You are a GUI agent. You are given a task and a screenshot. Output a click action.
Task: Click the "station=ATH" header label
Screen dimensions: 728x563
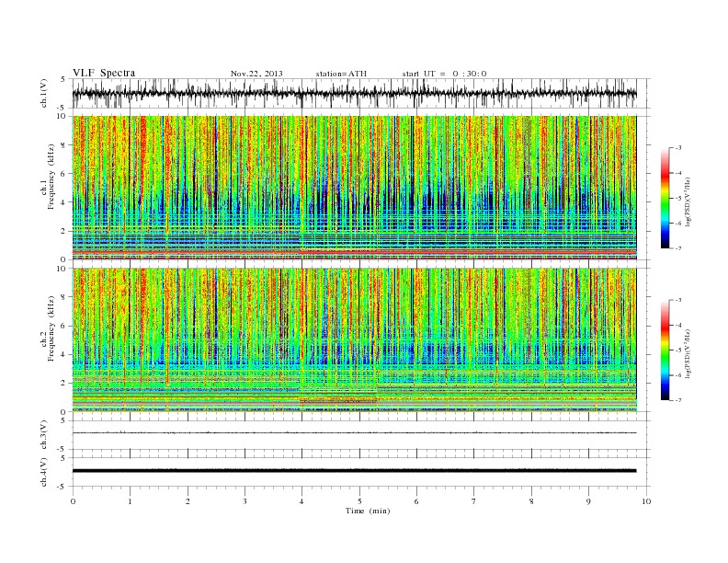(341, 74)
